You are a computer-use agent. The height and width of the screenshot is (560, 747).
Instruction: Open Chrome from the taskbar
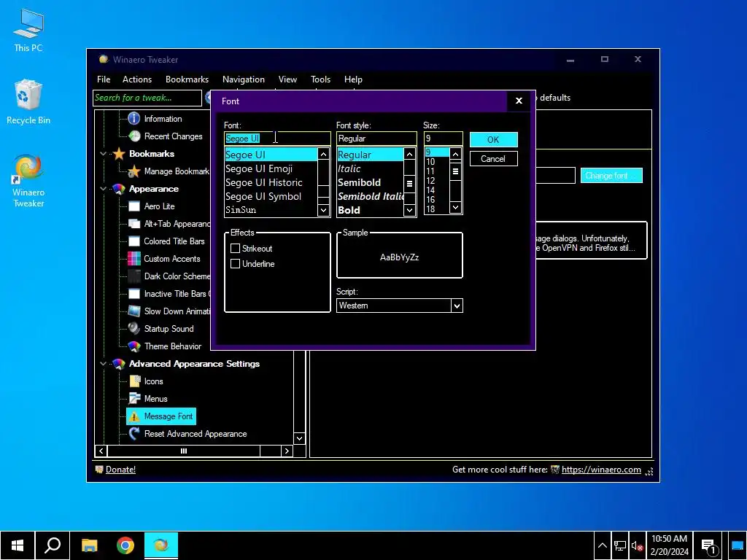[125, 545]
